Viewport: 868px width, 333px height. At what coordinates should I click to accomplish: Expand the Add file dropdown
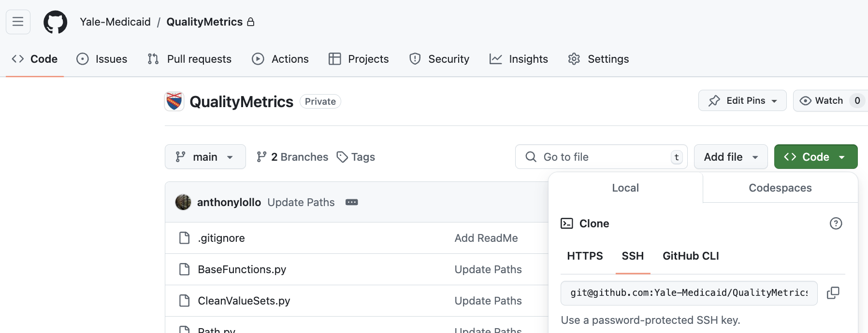click(731, 157)
